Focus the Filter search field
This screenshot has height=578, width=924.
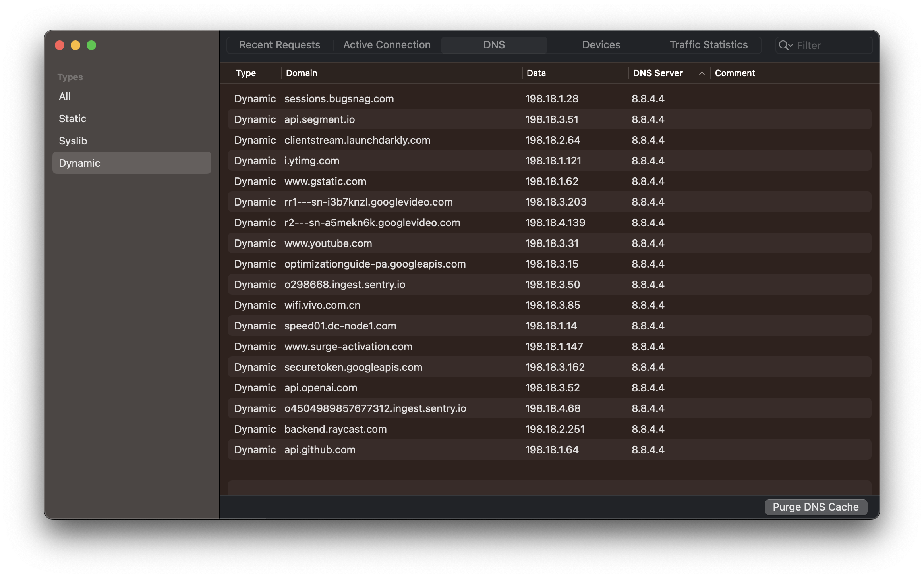click(x=830, y=46)
